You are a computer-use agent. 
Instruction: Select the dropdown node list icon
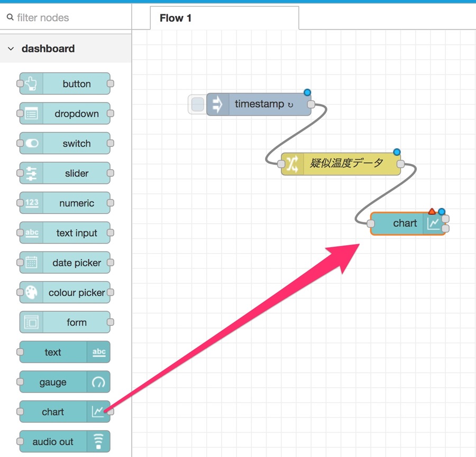[31, 114]
